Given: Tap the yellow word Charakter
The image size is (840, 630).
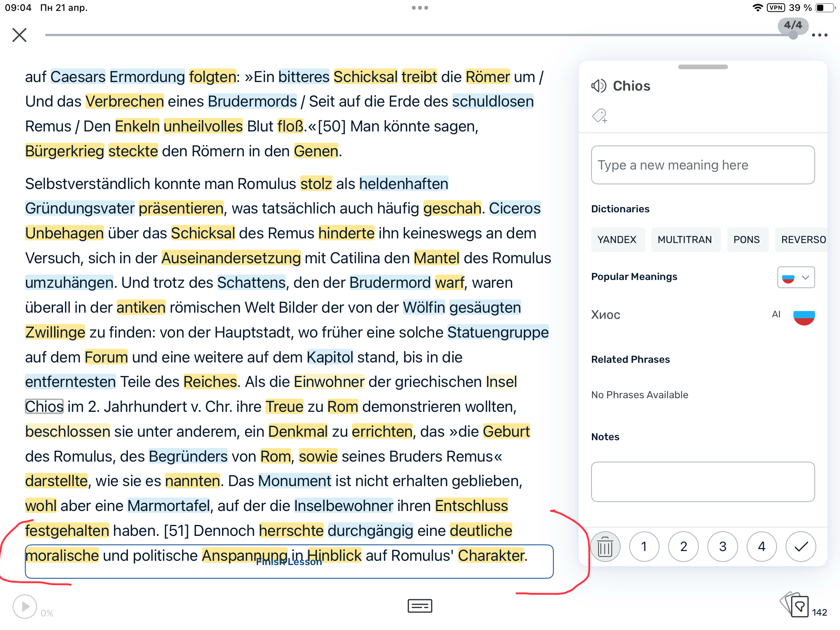Looking at the screenshot, I should [x=491, y=555].
